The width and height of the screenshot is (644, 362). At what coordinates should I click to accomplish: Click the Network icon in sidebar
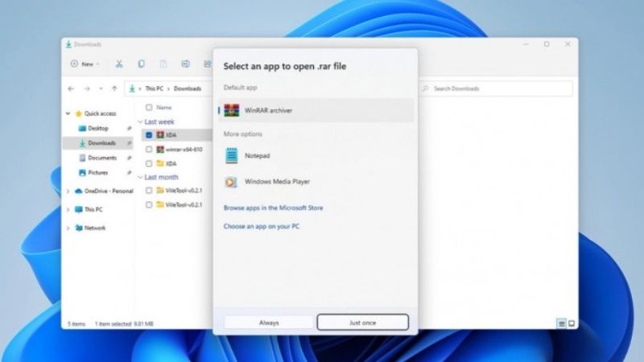(78, 228)
